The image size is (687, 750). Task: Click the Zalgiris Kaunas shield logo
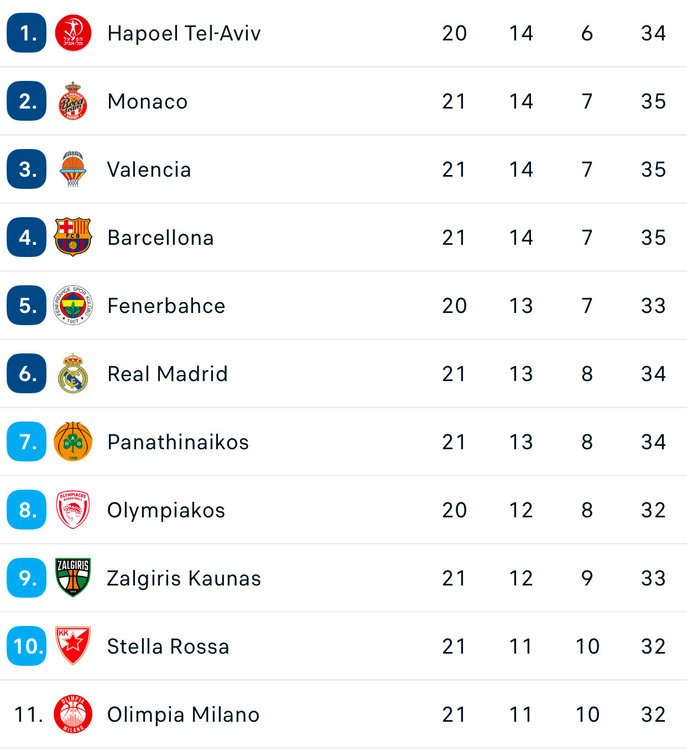pos(73,577)
